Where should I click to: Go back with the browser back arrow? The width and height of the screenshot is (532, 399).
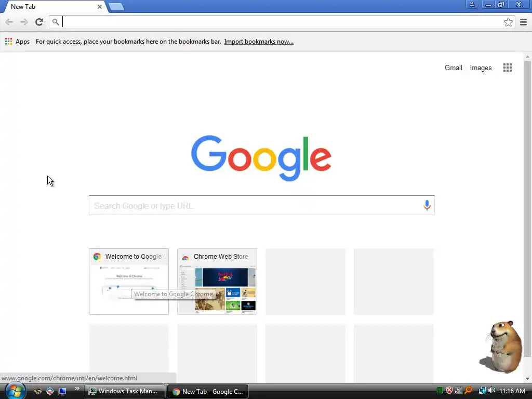point(9,22)
